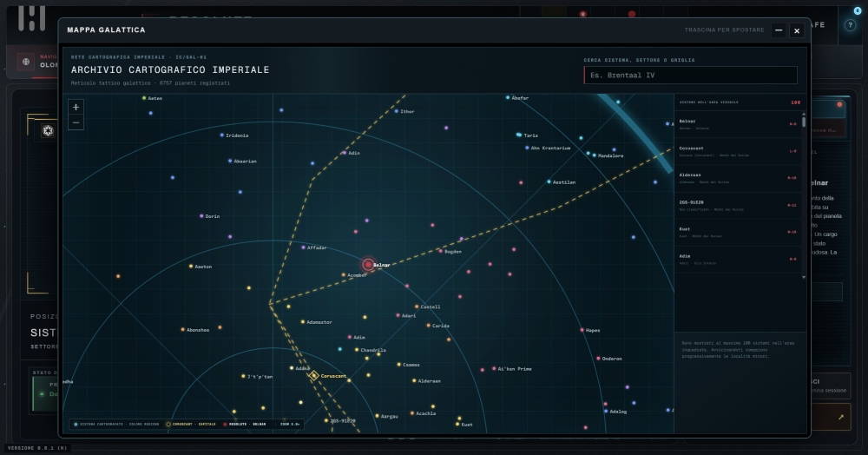Pick the Aestilan system marker

pyautogui.click(x=549, y=181)
